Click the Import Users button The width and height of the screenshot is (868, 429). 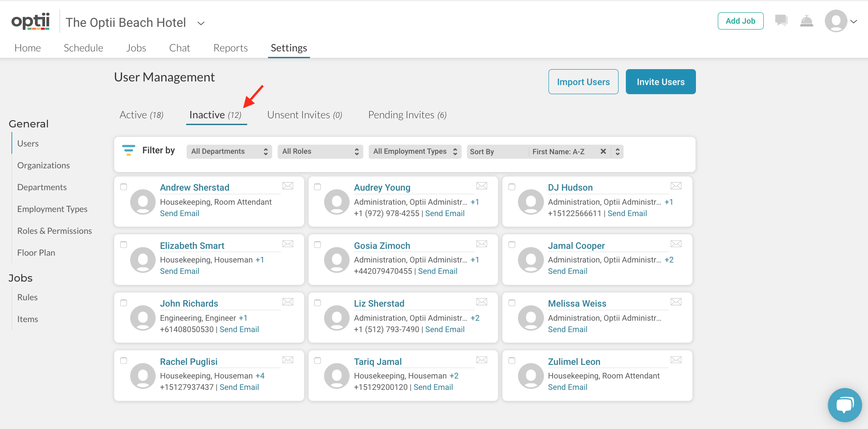tap(583, 82)
